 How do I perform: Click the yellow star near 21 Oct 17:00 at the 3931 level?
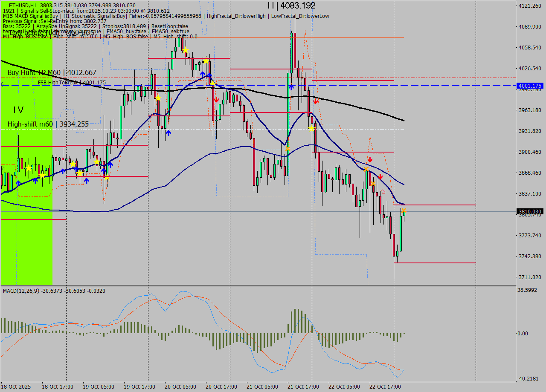pyautogui.click(x=312, y=128)
